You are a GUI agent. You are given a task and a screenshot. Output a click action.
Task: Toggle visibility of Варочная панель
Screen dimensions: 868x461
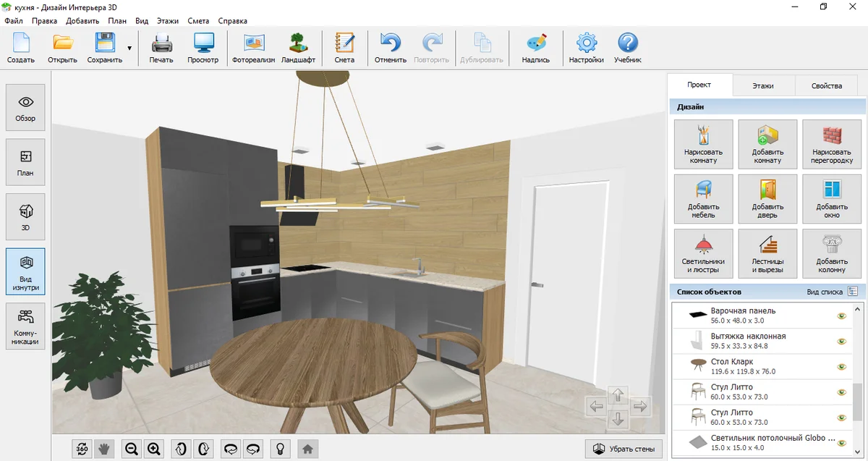[x=841, y=316]
